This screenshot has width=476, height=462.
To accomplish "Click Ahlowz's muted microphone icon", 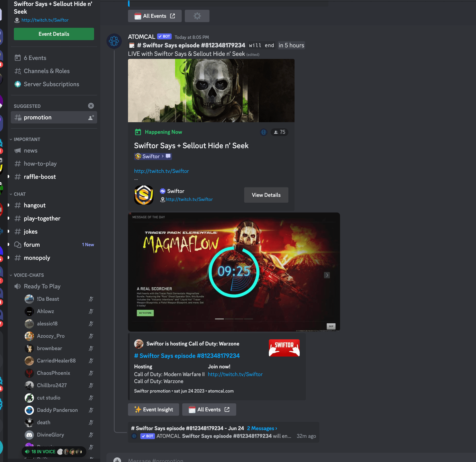I will [91, 311].
